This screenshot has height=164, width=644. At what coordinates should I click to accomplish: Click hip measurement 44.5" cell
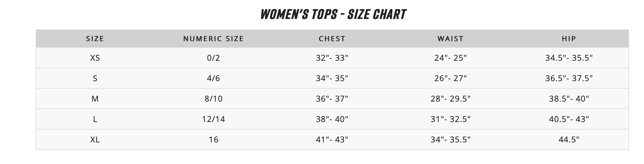click(569, 140)
